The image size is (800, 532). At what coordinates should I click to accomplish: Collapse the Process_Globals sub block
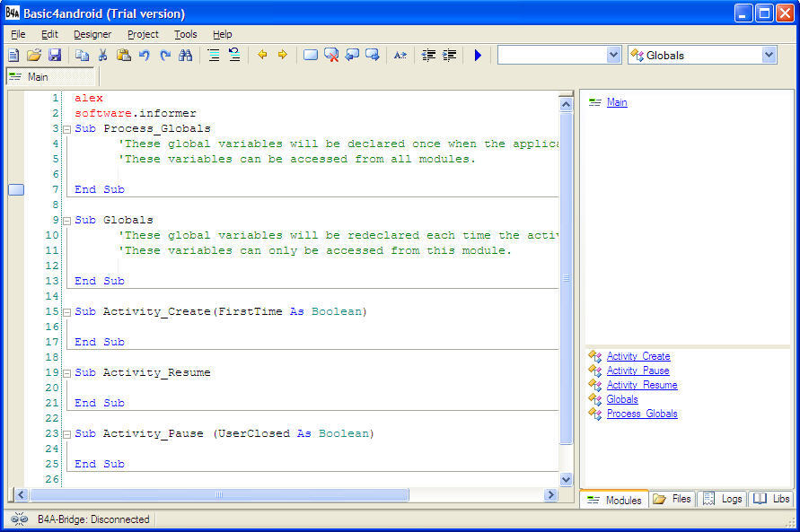pos(66,128)
